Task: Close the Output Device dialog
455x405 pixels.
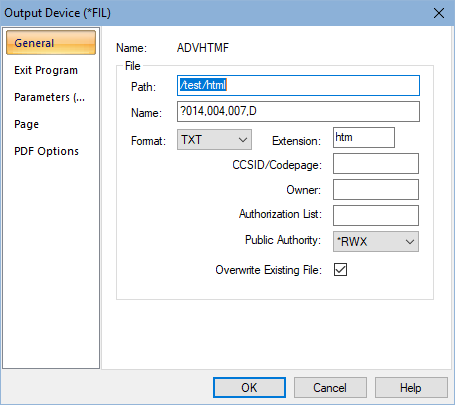Action: pyautogui.click(x=439, y=13)
